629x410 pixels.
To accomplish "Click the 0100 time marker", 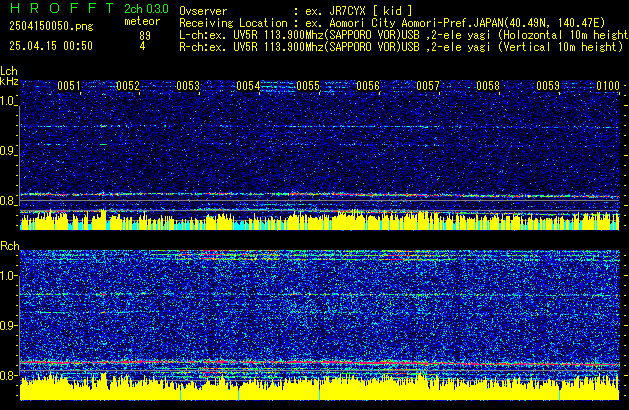I will point(608,86).
